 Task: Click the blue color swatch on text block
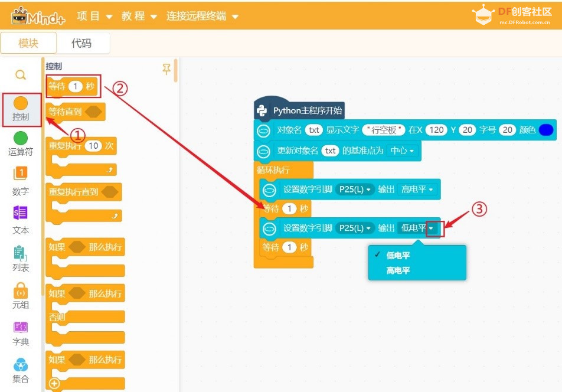545,130
